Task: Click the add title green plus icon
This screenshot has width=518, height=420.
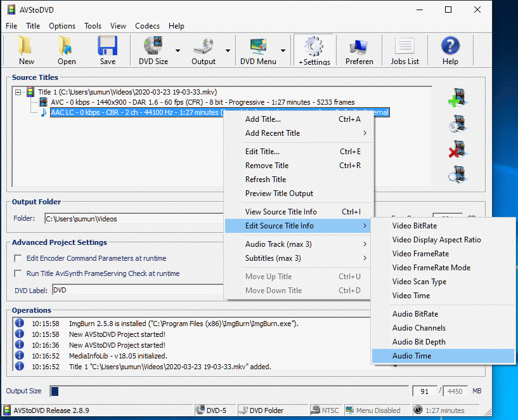Action: (x=457, y=98)
